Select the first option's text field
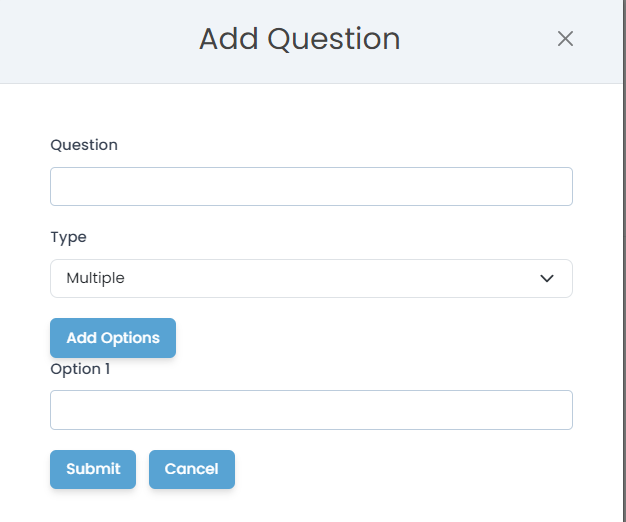The width and height of the screenshot is (626, 522). coord(311,410)
